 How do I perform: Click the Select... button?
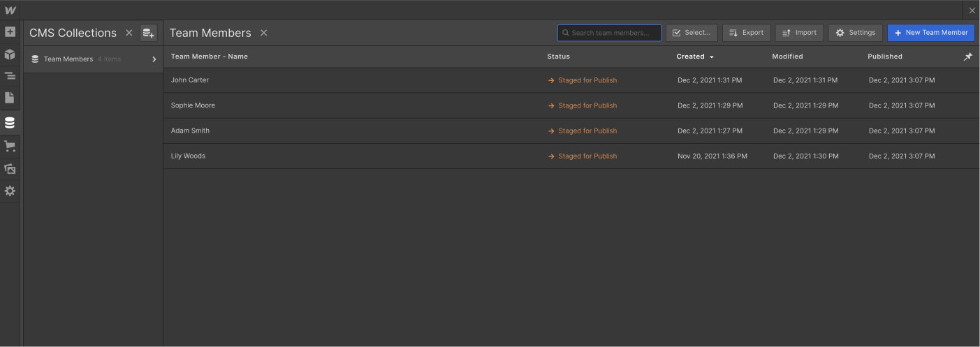click(x=692, y=33)
